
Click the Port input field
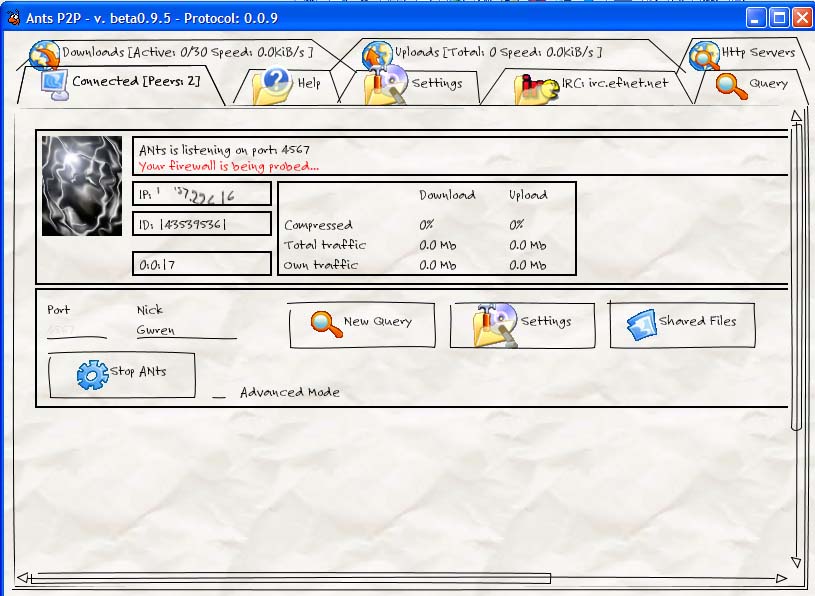pos(76,329)
